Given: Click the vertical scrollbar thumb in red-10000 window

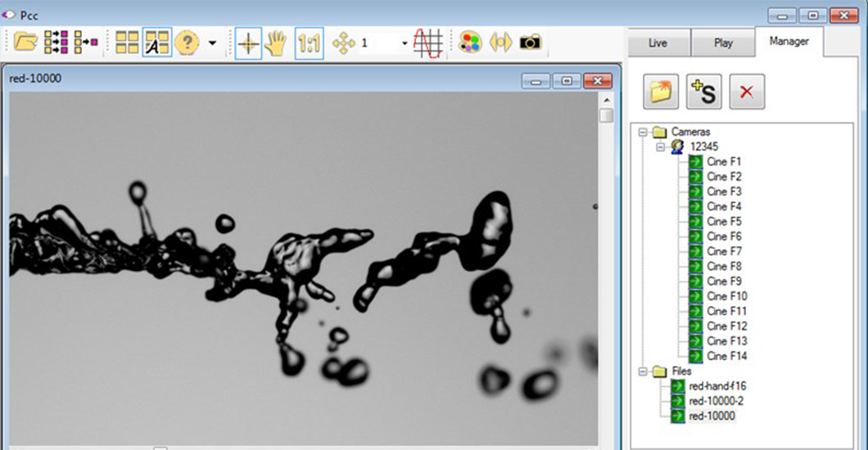Looking at the screenshot, I should 607,115.
